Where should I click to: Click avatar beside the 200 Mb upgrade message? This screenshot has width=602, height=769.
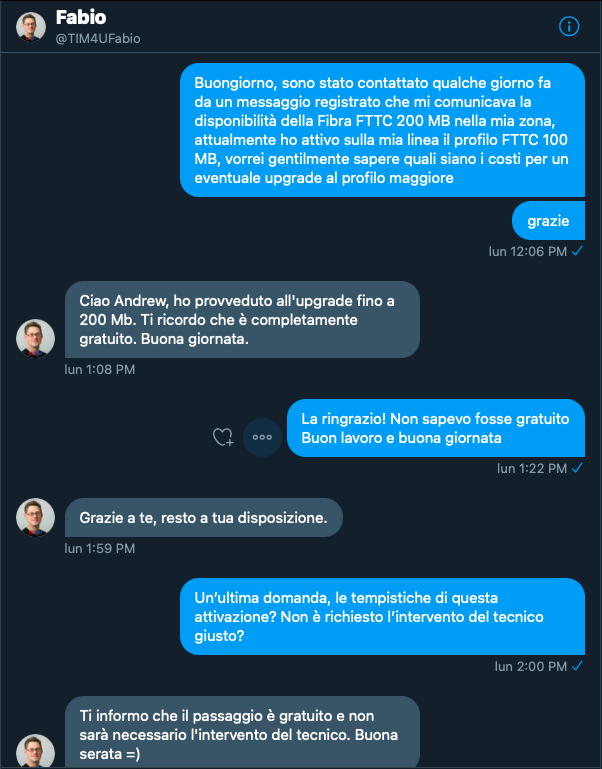[35, 338]
